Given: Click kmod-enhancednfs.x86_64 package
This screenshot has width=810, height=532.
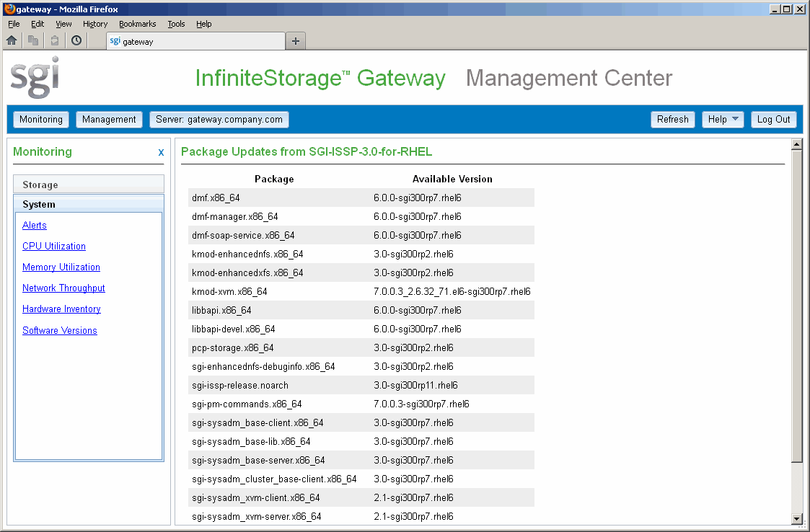Looking at the screenshot, I should point(247,254).
